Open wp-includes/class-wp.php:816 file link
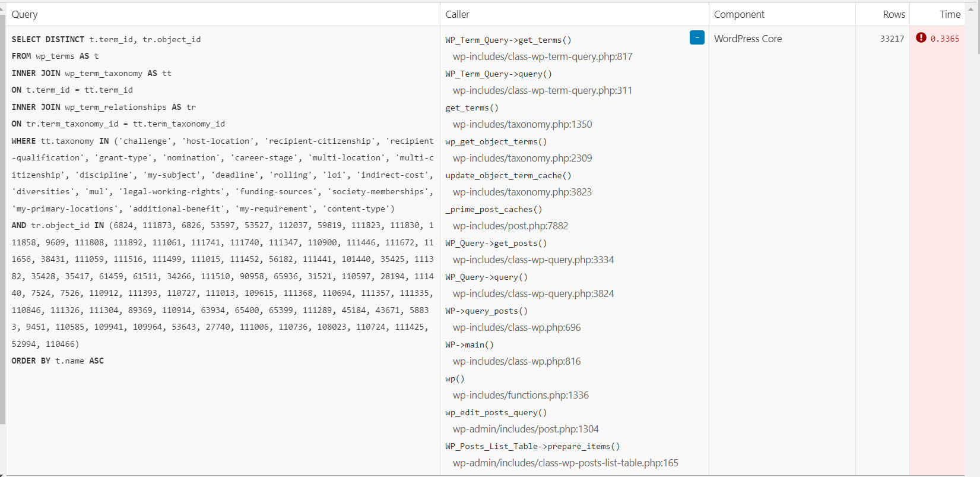The width and height of the screenshot is (980, 477). 517,361
